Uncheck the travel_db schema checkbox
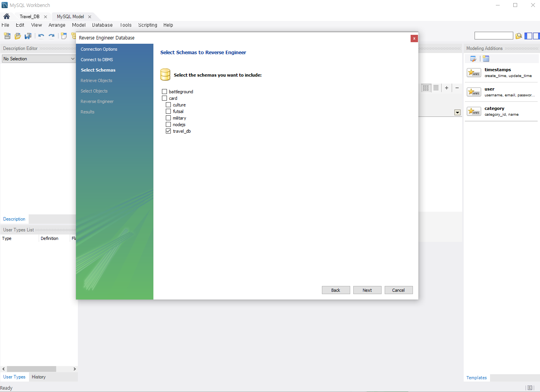The width and height of the screenshot is (540, 392). click(168, 131)
